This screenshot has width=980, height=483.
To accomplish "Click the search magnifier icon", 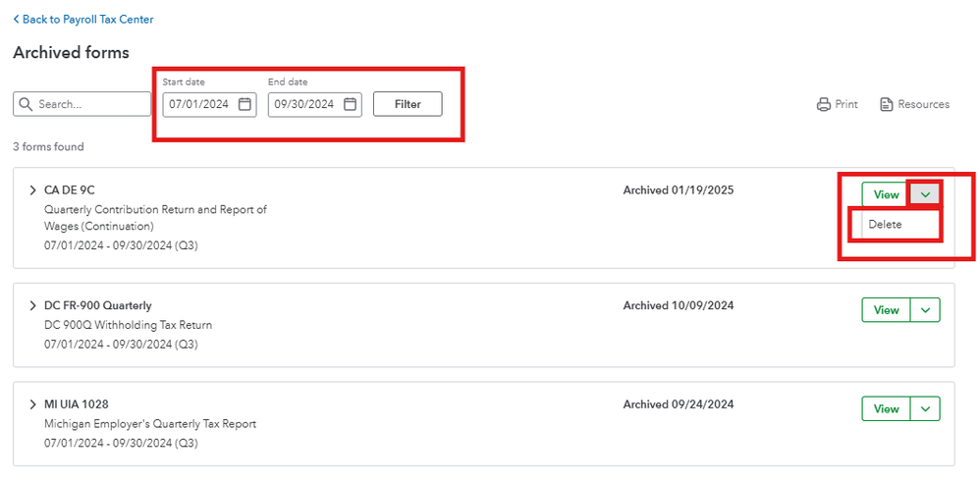I will 26,104.
